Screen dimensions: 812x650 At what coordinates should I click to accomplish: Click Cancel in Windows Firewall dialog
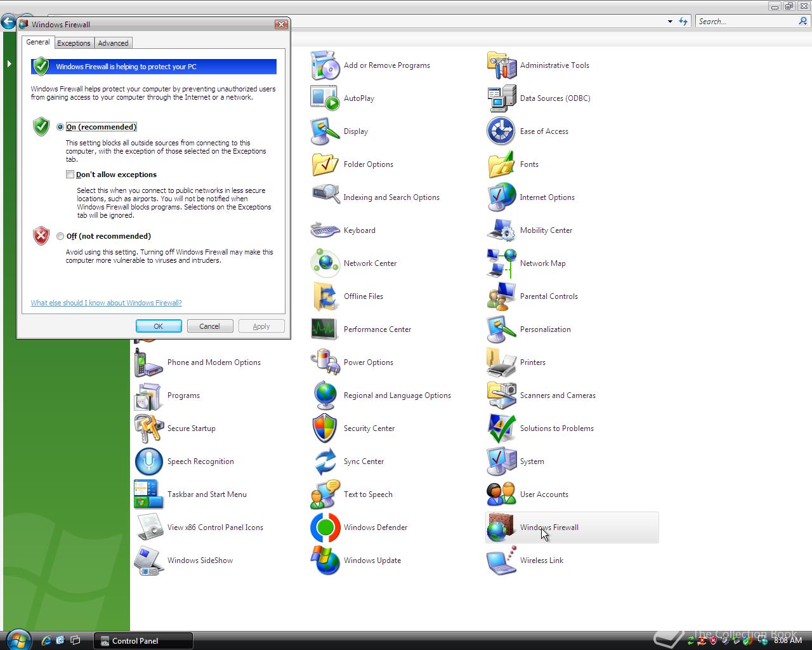209,326
